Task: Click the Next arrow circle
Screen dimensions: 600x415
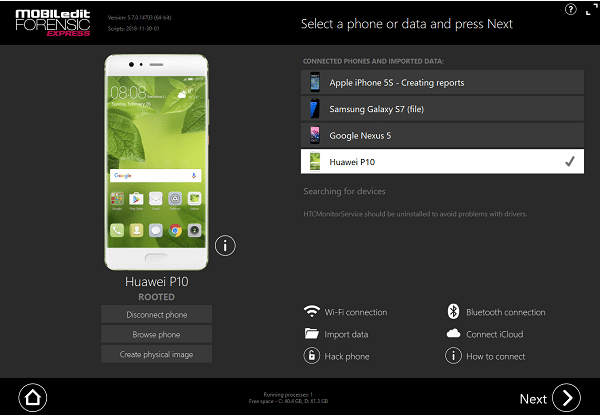Action: (x=566, y=398)
